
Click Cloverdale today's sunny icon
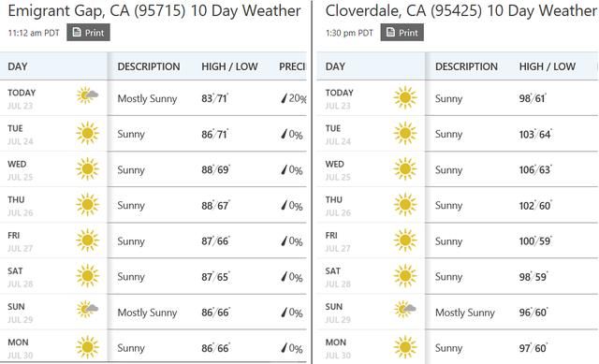[x=405, y=97]
